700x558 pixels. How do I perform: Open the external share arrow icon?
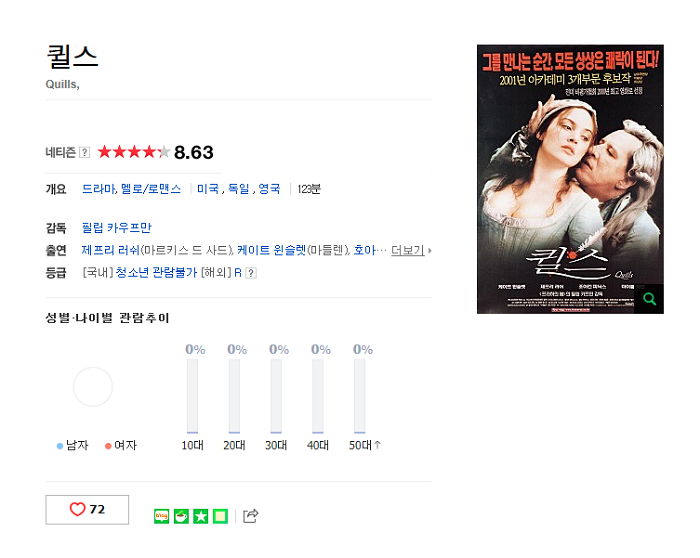coord(250,516)
